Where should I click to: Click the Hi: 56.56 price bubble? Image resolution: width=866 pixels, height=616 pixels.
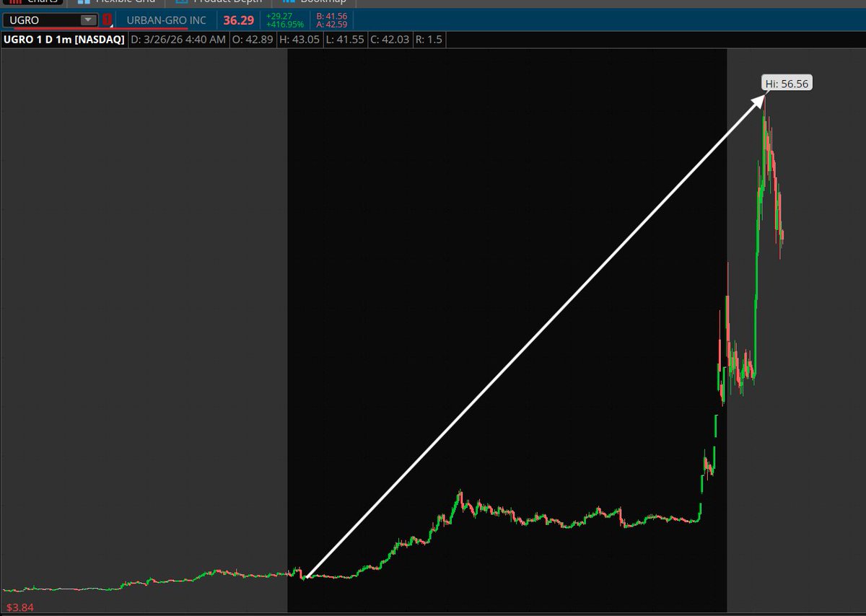click(788, 84)
